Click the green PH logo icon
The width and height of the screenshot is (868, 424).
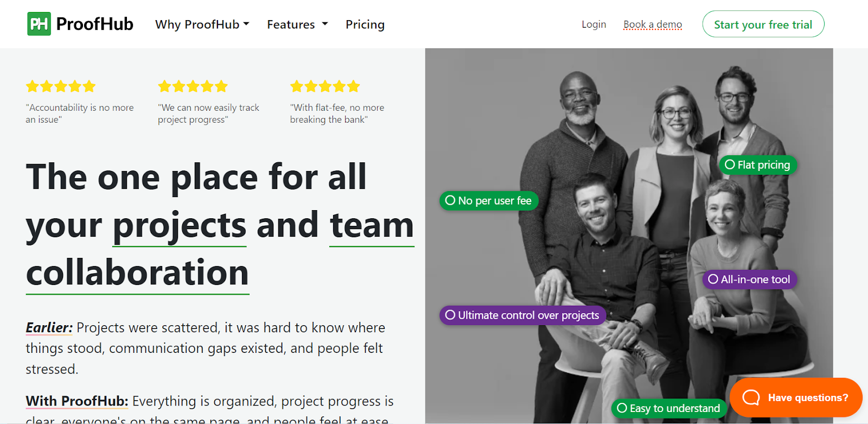[39, 24]
